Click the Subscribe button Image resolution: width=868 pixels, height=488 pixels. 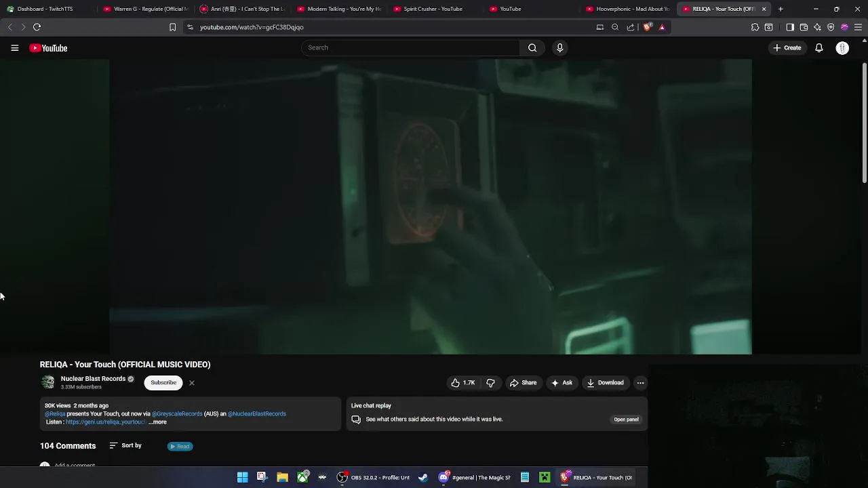pos(163,383)
